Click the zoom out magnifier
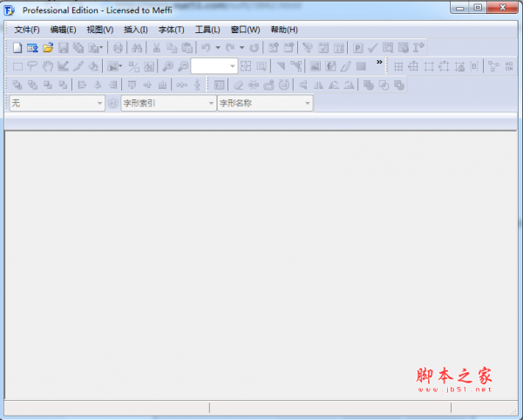Viewport: 523px width, 420px height. [x=183, y=66]
